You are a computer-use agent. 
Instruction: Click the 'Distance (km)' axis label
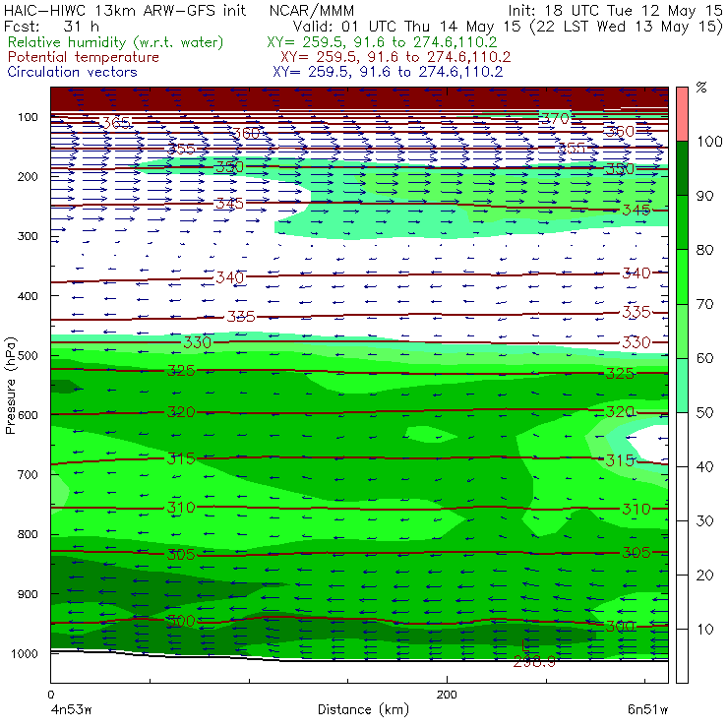tap(364, 709)
